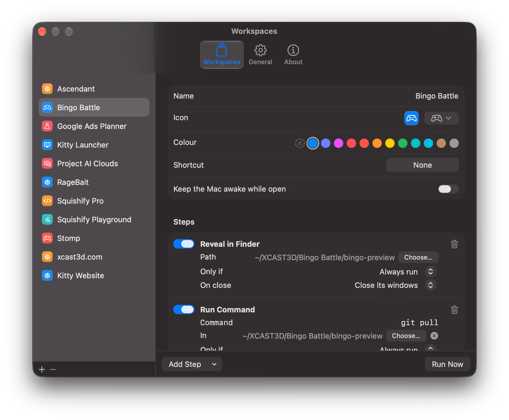Open On close popup showing Close its windows
509x420 pixels.
[430, 285]
